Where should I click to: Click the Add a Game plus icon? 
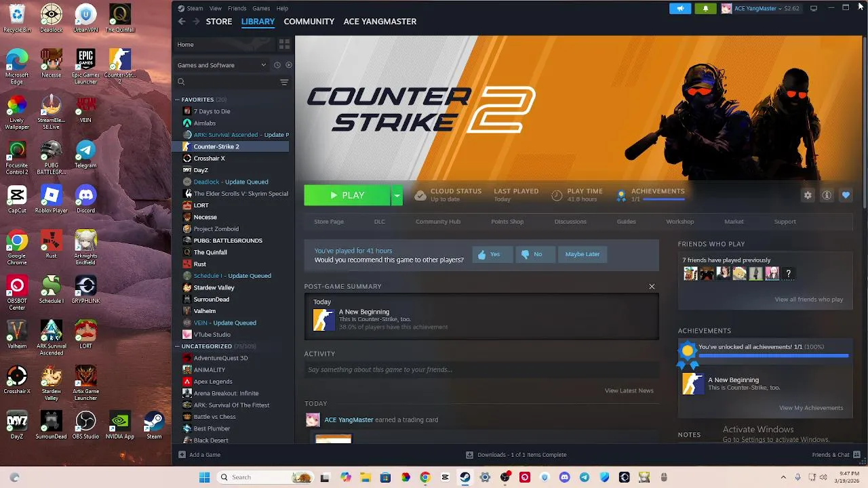[182, 455]
